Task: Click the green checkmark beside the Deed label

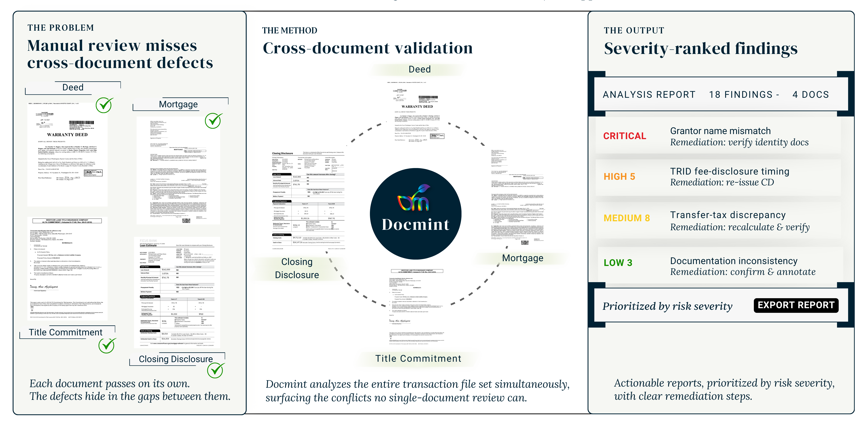Action: click(x=104, y=105)
